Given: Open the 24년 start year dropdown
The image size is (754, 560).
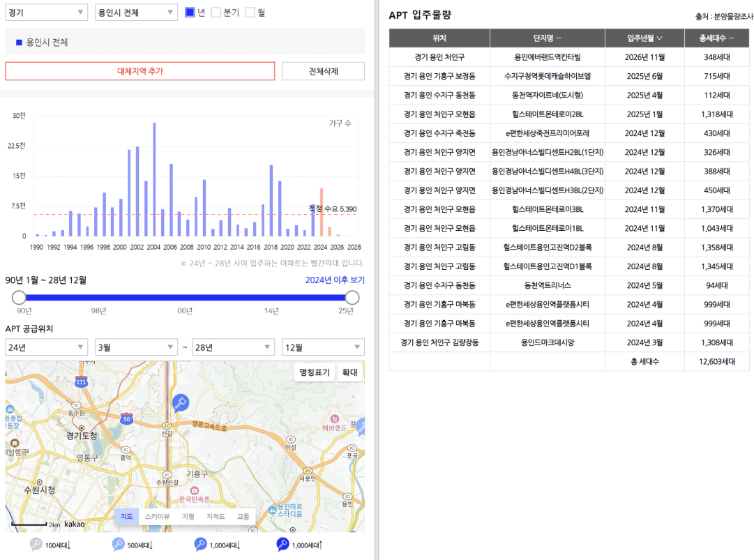Looking at the screenshot, I should [46, 347].
